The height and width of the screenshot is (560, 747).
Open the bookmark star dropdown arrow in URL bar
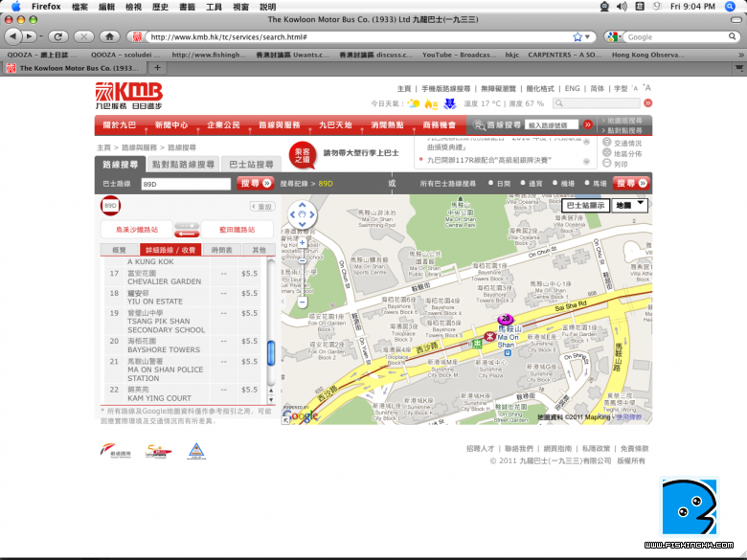click(x=589, y=36)
